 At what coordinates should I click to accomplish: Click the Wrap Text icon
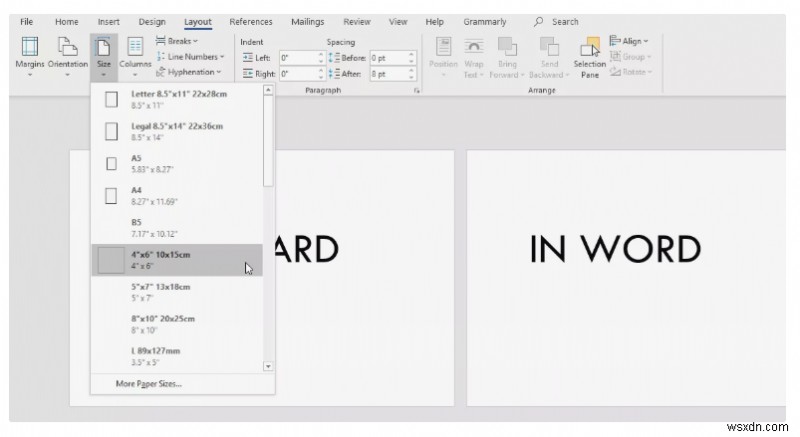pyautogui.click(x=473, y=57)
